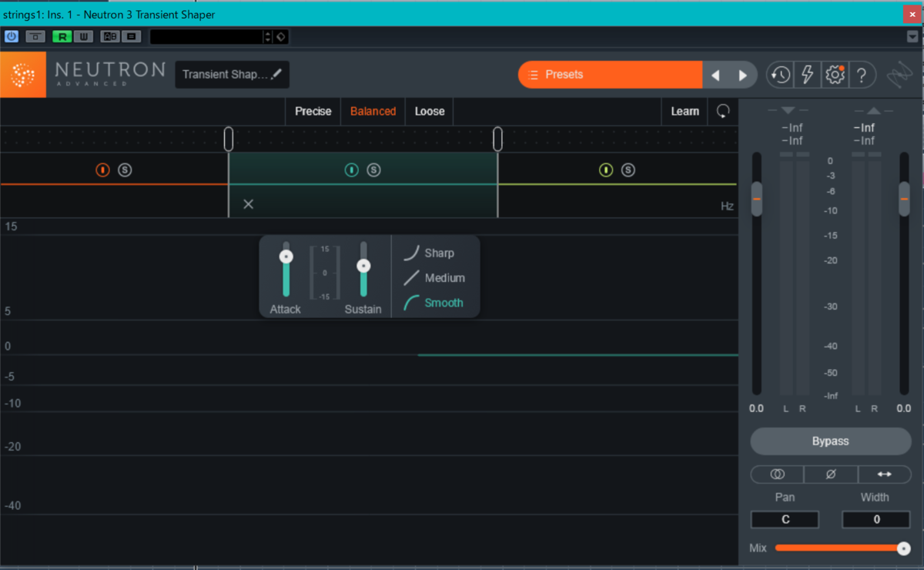Click the Pan value field
This screenshot has width=924, height=570.
(785, 519)
